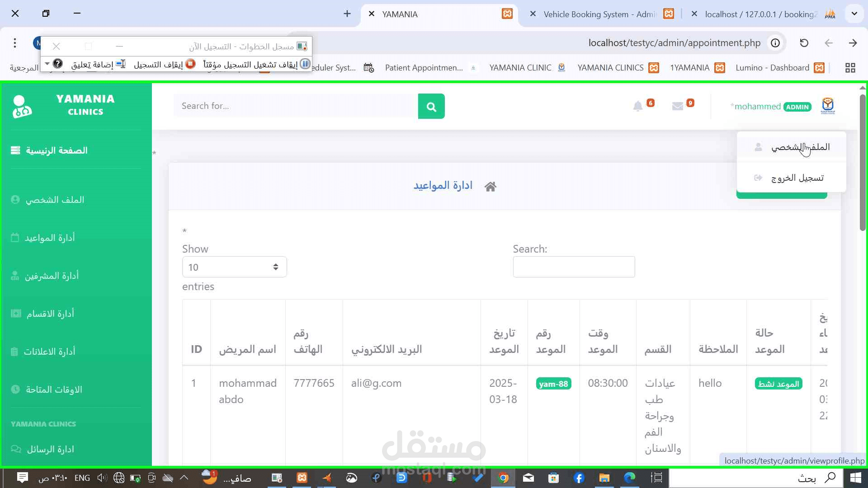Click the green search magnifier button
This screenshot has width=868, height=488.
point(431,106)
